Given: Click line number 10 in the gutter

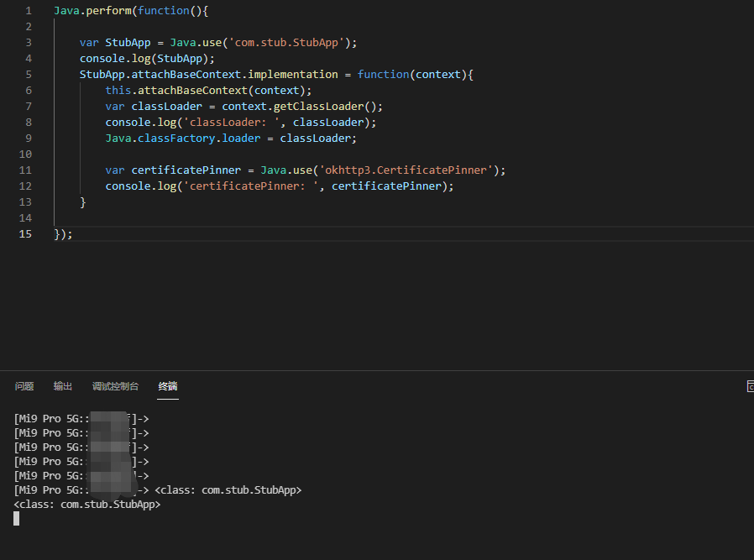Looking at the screenshot, I should click(25, 154).
